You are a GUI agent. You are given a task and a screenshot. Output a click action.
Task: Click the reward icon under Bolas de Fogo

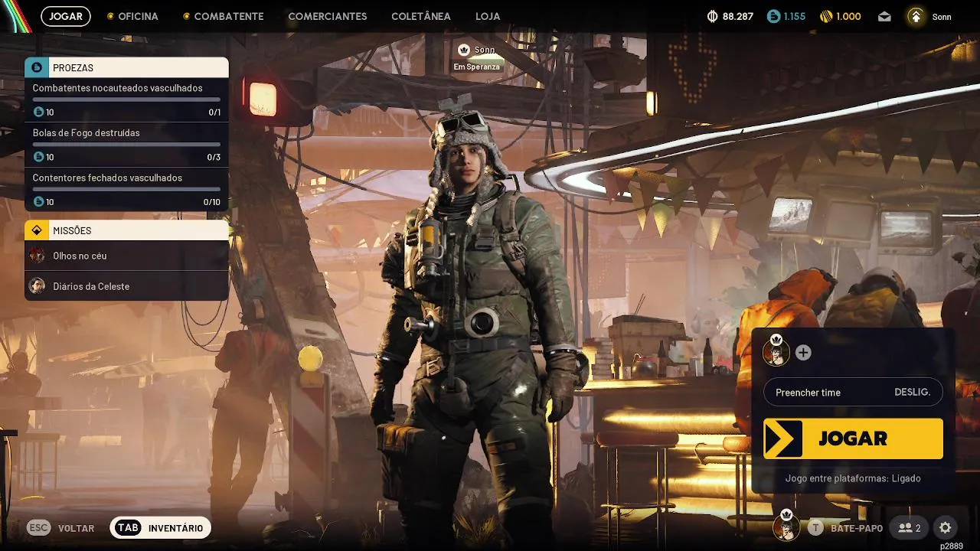tap(39, 157)
